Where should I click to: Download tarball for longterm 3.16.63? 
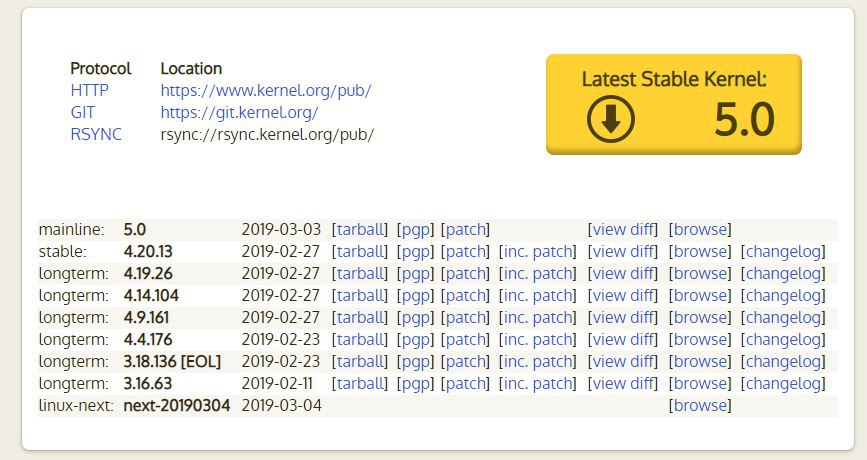coord(360,384)
